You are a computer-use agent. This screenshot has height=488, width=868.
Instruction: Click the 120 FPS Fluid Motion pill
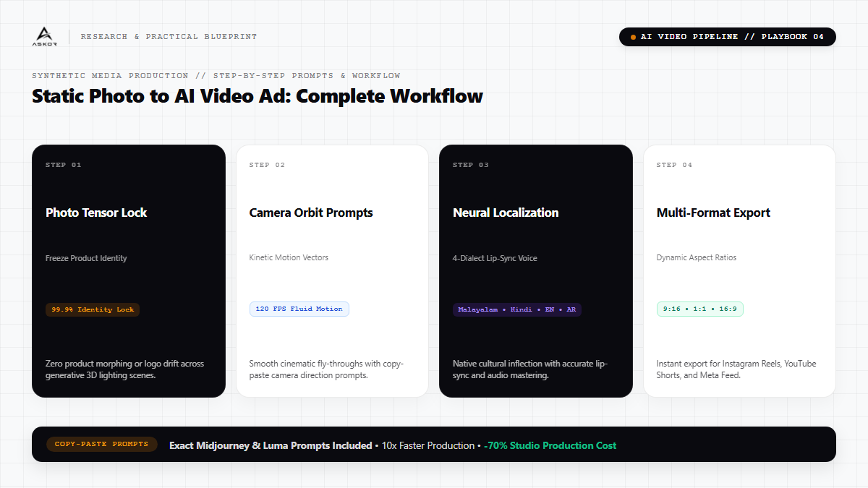(299, 309)
